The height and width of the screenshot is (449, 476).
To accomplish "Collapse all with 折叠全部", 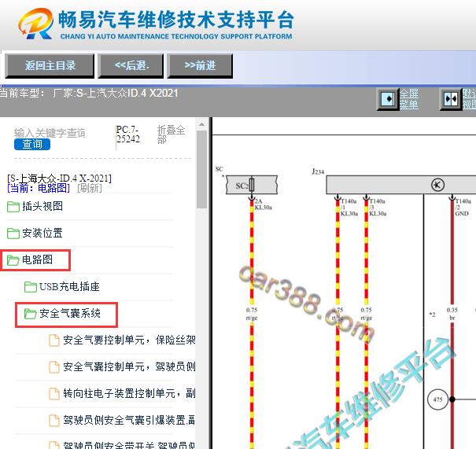I will pos(171,134).
